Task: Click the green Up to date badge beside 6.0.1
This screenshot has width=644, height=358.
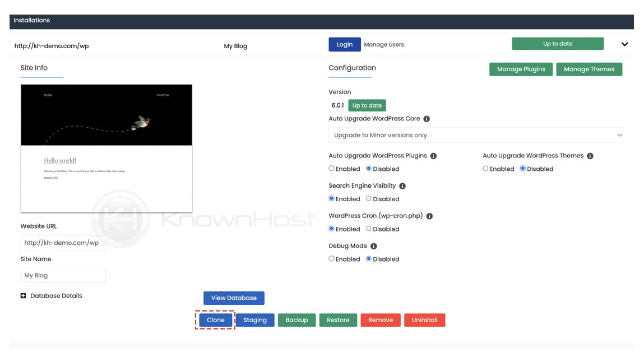Action: click(367, 105)
